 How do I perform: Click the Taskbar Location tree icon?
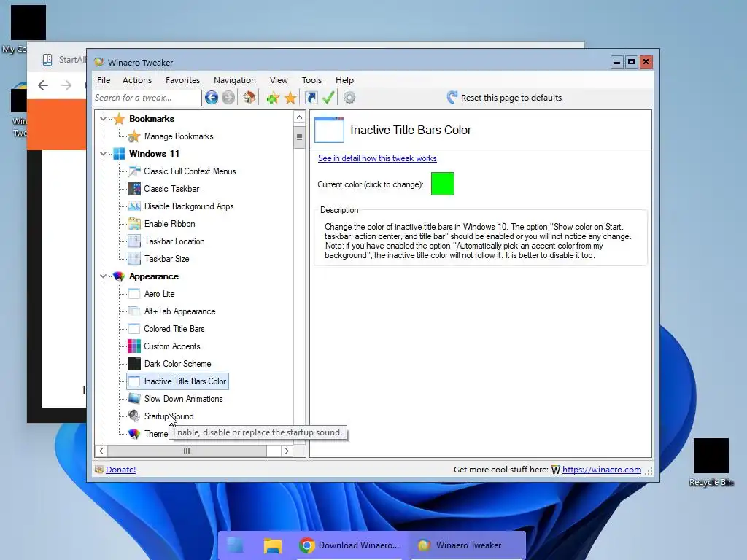134,241
